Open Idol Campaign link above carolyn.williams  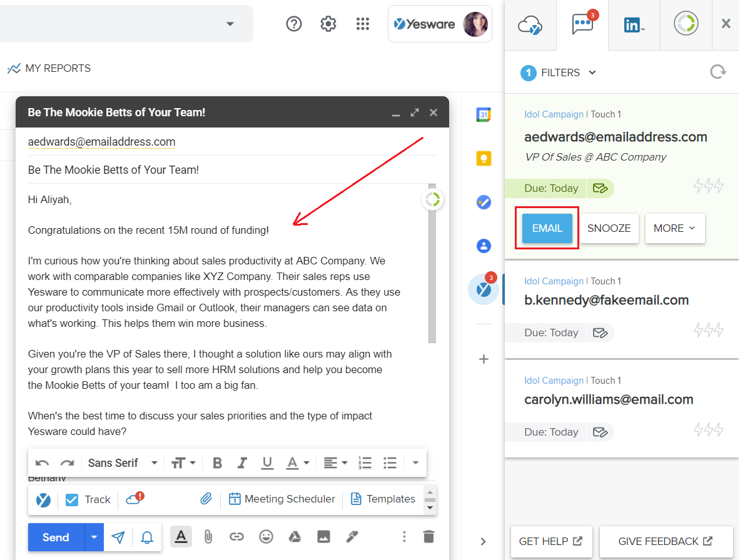(x=554, y=381)
